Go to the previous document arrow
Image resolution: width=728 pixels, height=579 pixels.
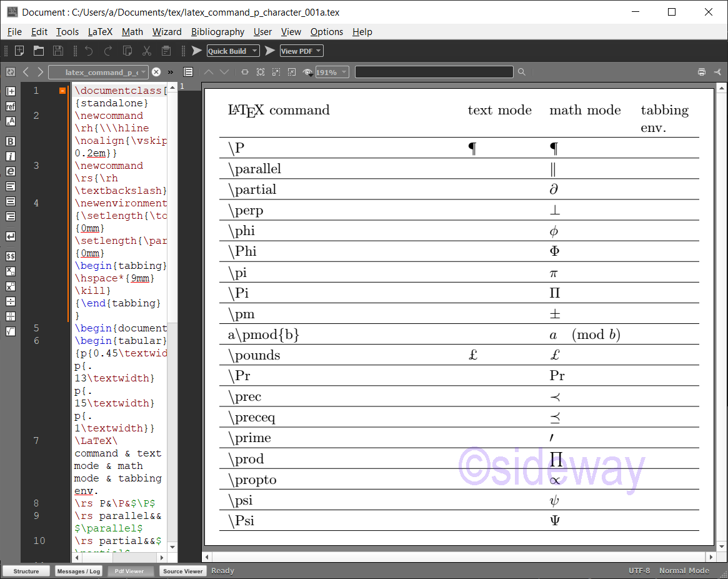pos(26,72)
